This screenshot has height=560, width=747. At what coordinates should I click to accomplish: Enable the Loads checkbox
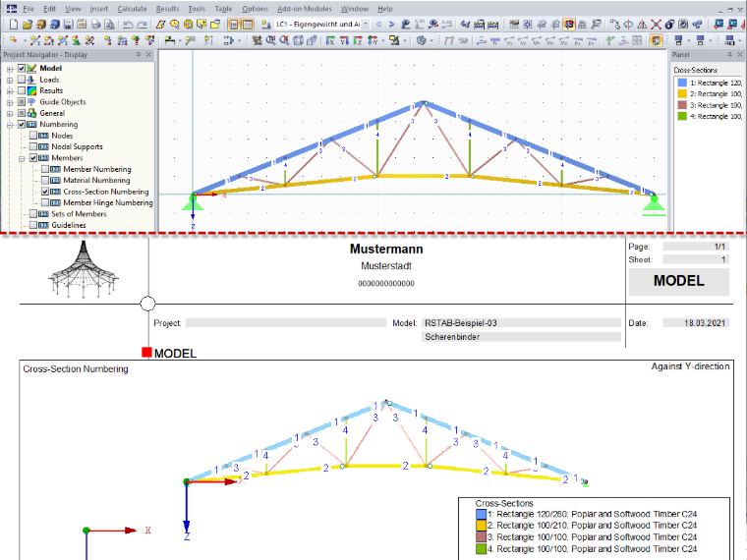[22, 79]
